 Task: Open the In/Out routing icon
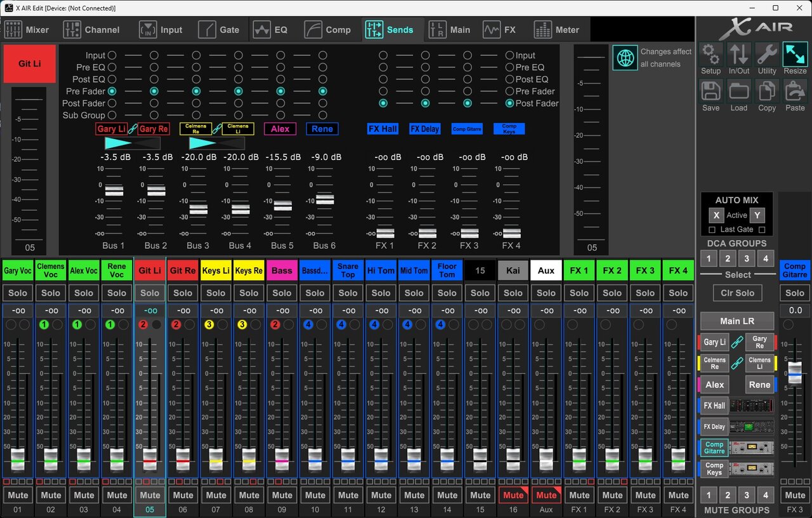click(x=738, y=55)
